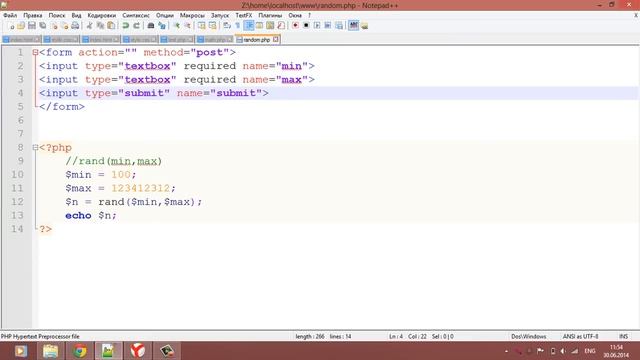Toggle word wrap toolbar icon
This screenshot has height=360, width=640.
point(227,26)
